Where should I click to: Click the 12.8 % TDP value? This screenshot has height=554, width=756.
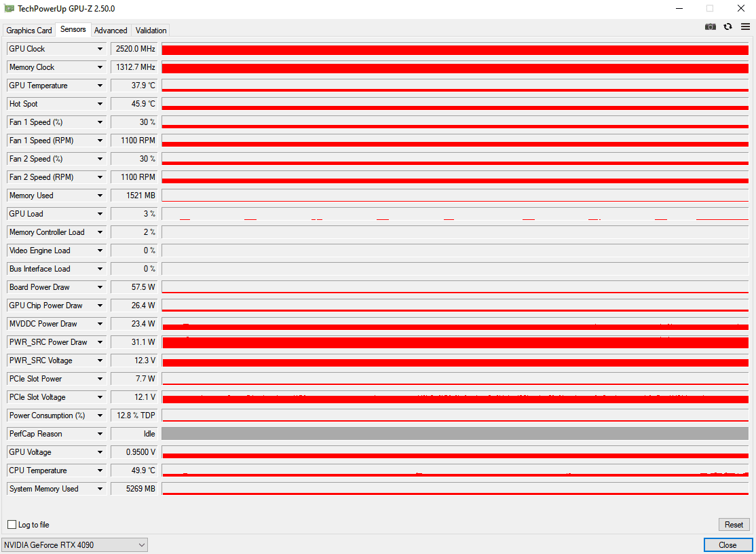pos(134,415)
